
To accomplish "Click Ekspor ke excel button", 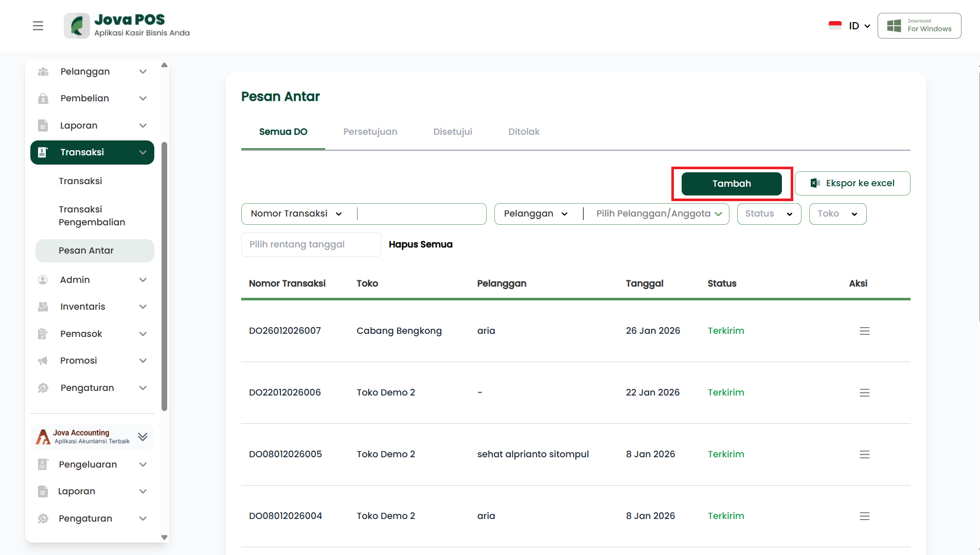I will (x=852, y=184).
